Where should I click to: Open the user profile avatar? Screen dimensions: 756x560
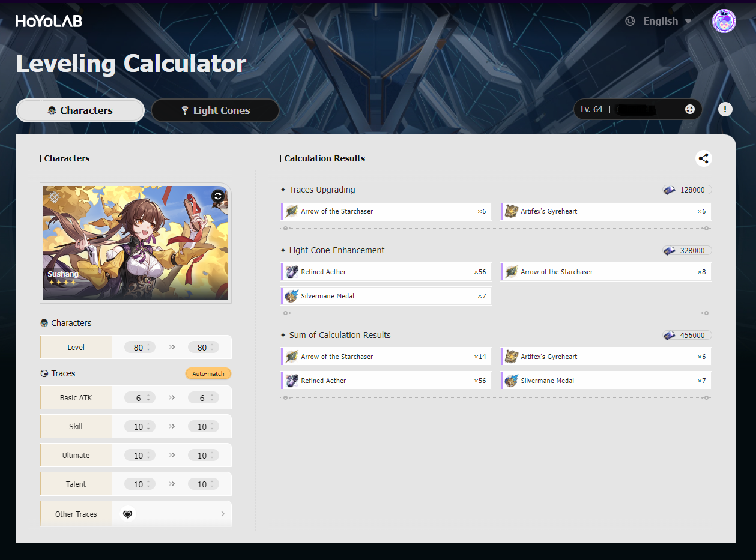coord(724,21)
